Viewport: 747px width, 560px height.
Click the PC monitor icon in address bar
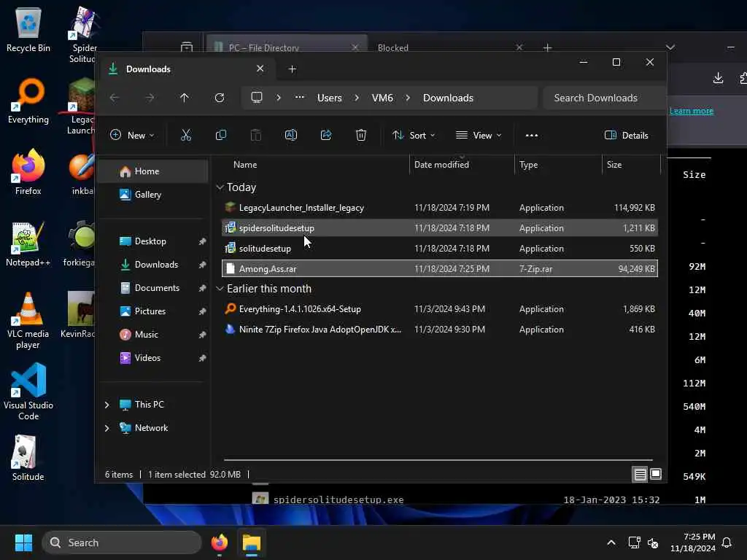[257, 98]
